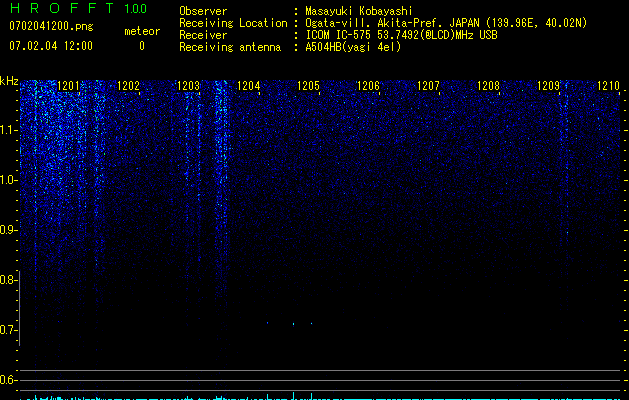This screenshot has height=400, width=629.
Task: Click the 1209 time marker
Action: coord(548,86)
